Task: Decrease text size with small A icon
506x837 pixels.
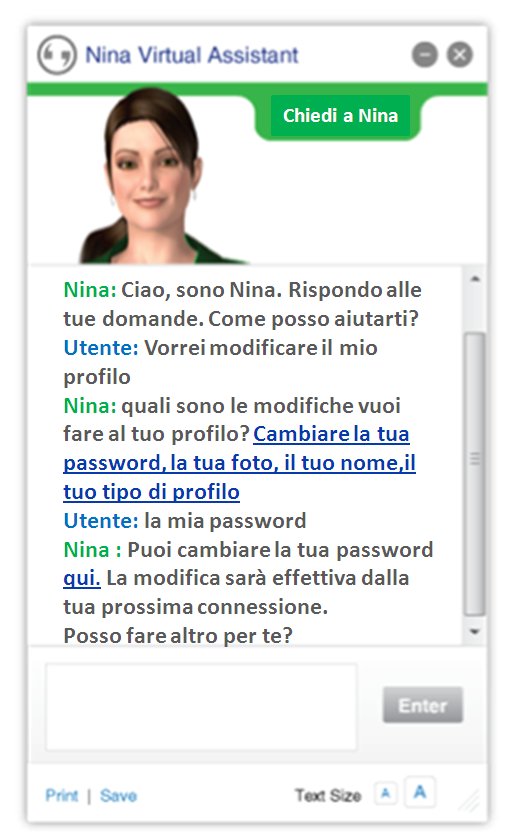Action: pyautogui.click(x=386, y=793)
